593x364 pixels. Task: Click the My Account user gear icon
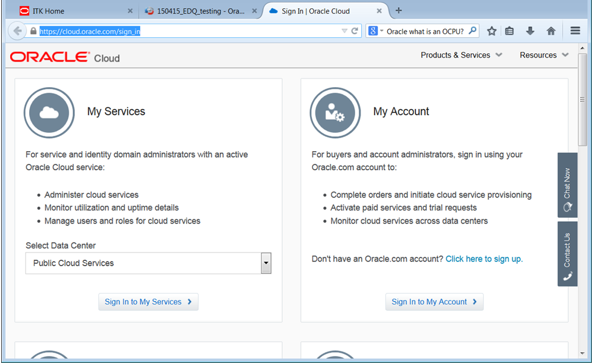click(335, 113)
